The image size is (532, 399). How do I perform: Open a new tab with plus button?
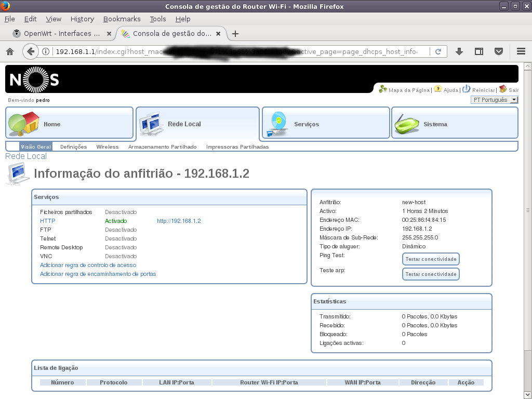[x=235, y=34]
